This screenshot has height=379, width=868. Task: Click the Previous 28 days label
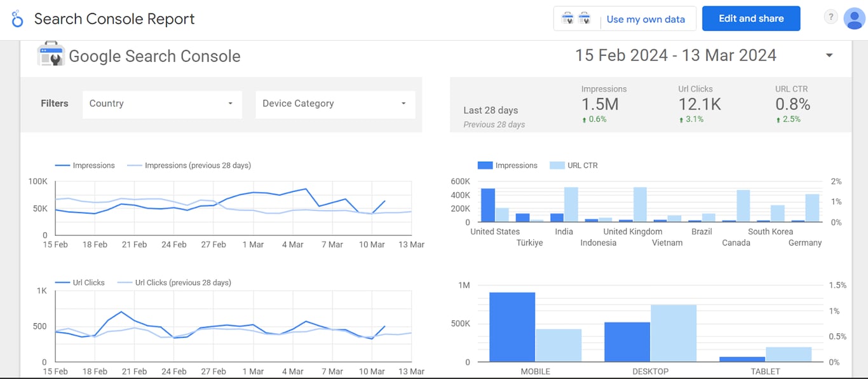[x=494, y=125]
